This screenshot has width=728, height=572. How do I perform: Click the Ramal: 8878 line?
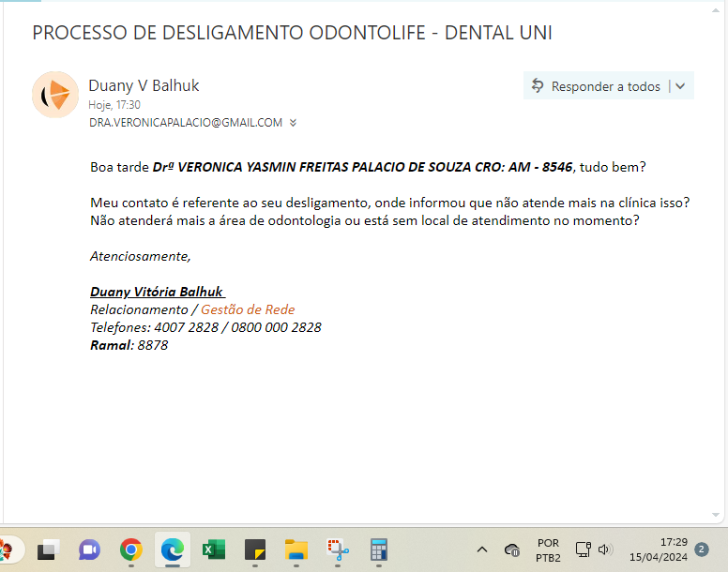pyautogui.click(x=129, y=345)
